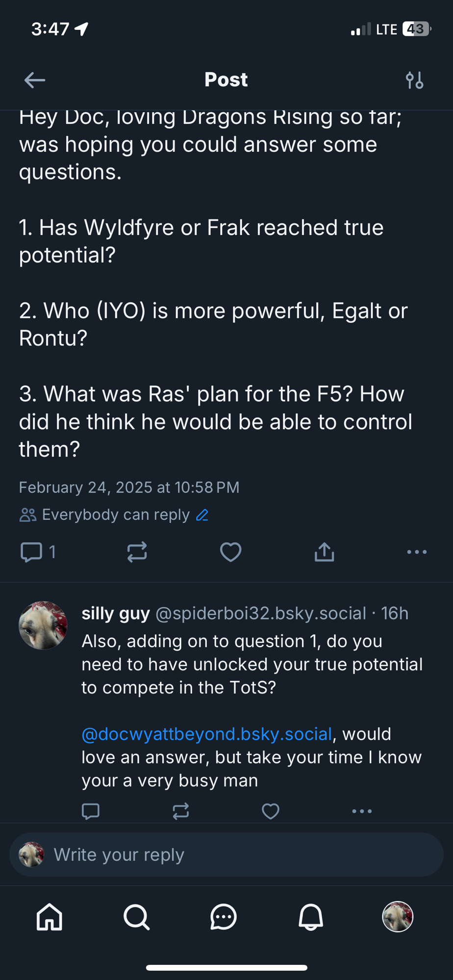Switch to the Home tab
The width and height of the screenshot is (453, 980).
coord(50,916)
